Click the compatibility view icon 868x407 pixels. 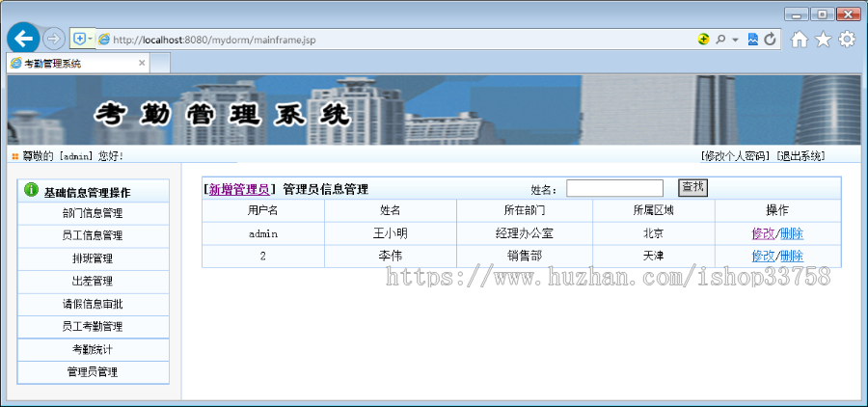[x=752, y=40]
